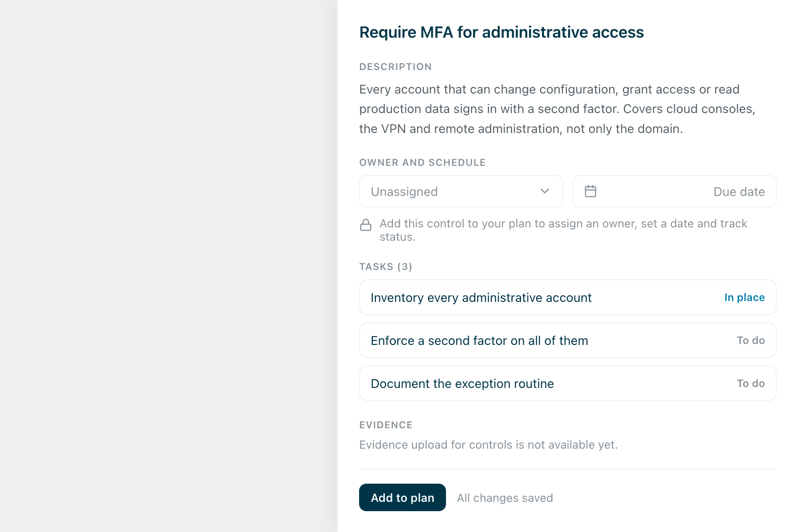Viewport: 798px width, 532px height.
Task: Click the Owner and Schedule heading
Action: tap(422, 162)
